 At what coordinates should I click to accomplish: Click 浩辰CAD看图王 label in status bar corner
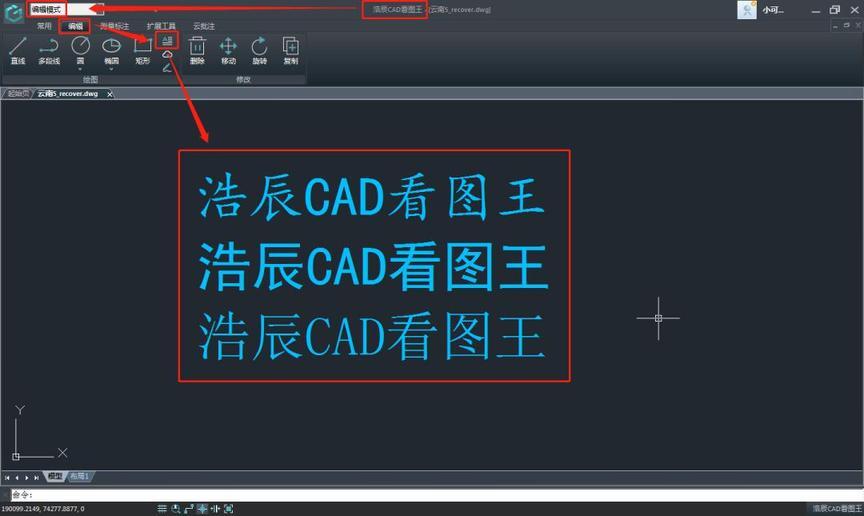(x=837, y=508)
